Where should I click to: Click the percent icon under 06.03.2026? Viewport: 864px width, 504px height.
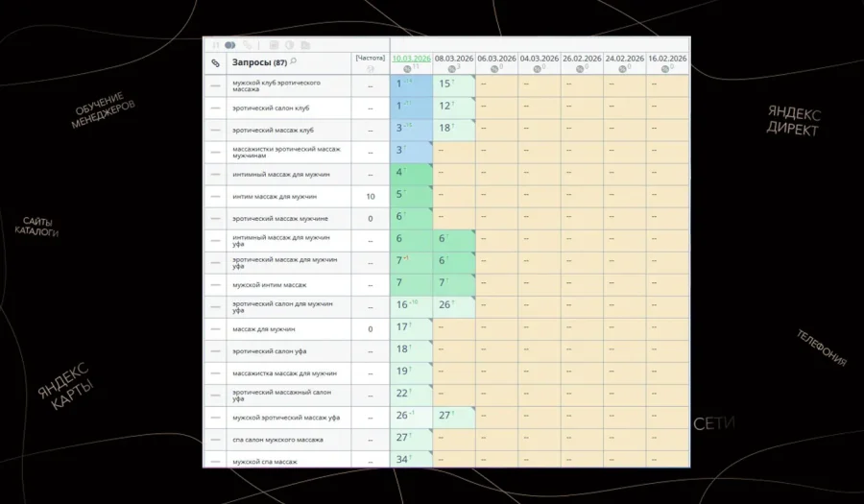pyautogui.click(x=494, y=69)
